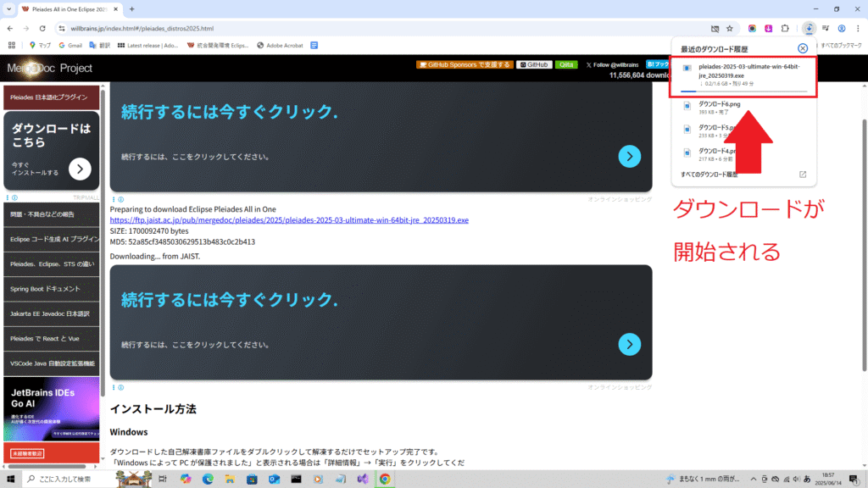Open Eclipse コード生成 AI プラグイン sidebar item

[x=52, y=239]
